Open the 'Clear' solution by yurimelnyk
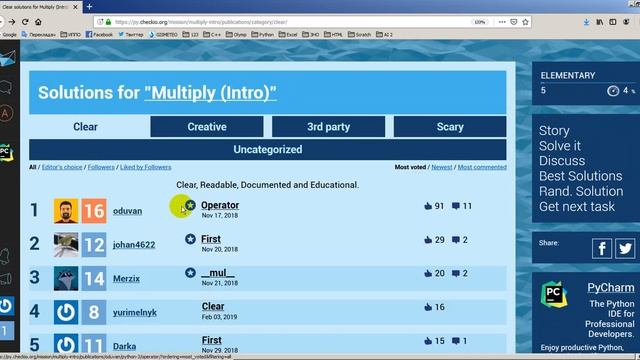640x360 pixels. [213, 306]
